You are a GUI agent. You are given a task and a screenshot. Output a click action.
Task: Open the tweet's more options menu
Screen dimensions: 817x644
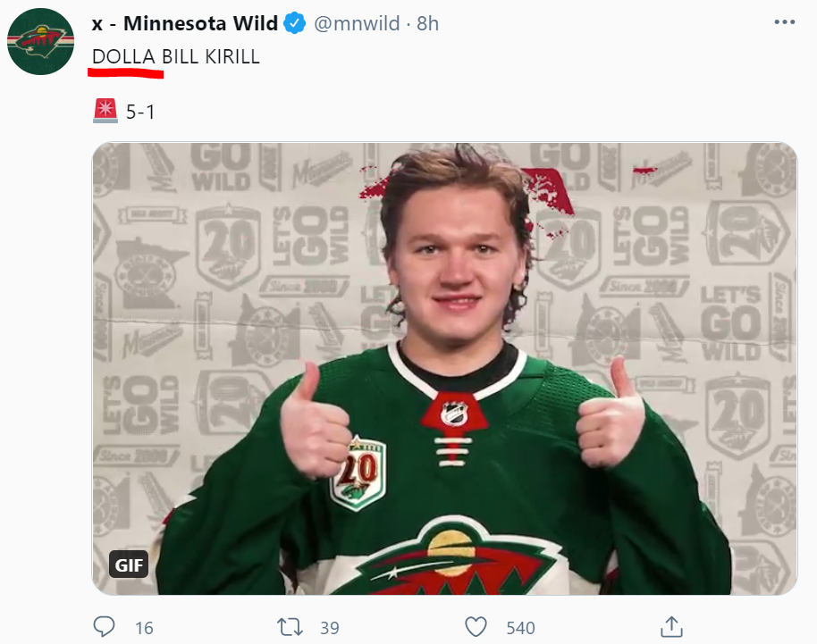783,23
